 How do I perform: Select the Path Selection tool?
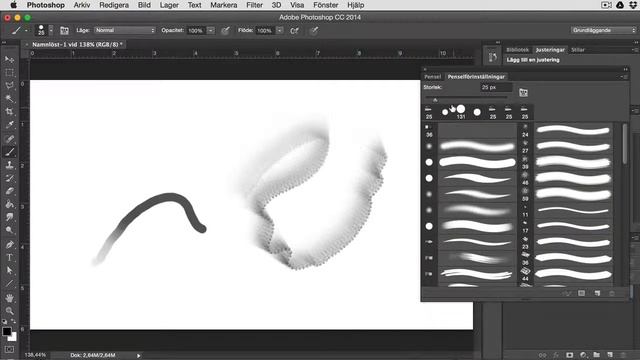(9, 270)
